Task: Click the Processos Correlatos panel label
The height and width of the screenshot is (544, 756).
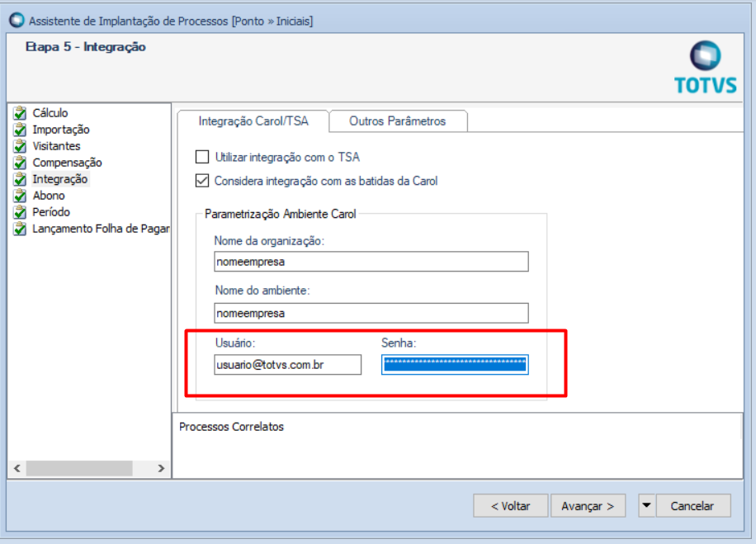Action: pos(231,427)
